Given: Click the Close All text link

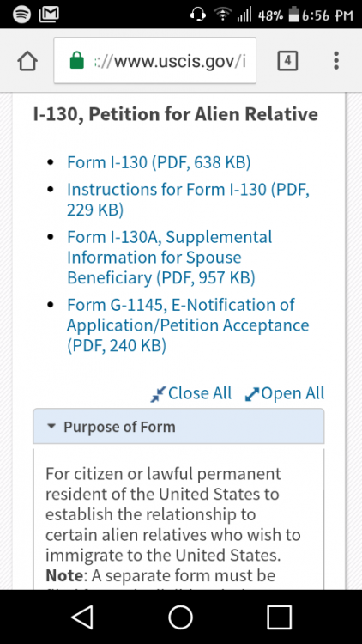Looking at the screenshot, I should click(x=200, y=393).
